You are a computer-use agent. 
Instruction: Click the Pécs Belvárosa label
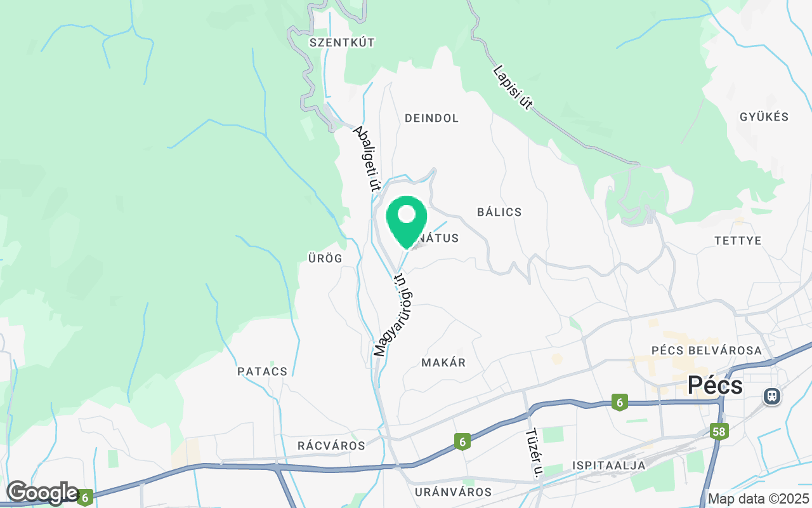[706, 351]
